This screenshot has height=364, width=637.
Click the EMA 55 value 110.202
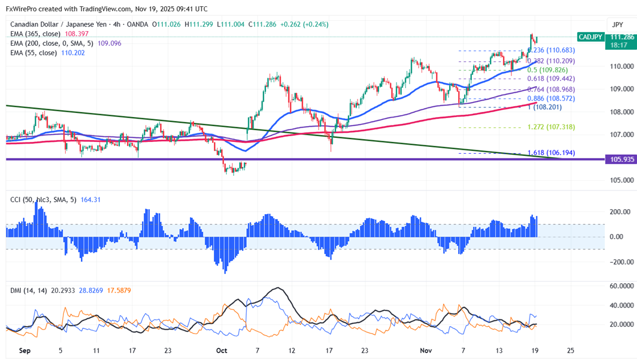click(x=73, y=53)
